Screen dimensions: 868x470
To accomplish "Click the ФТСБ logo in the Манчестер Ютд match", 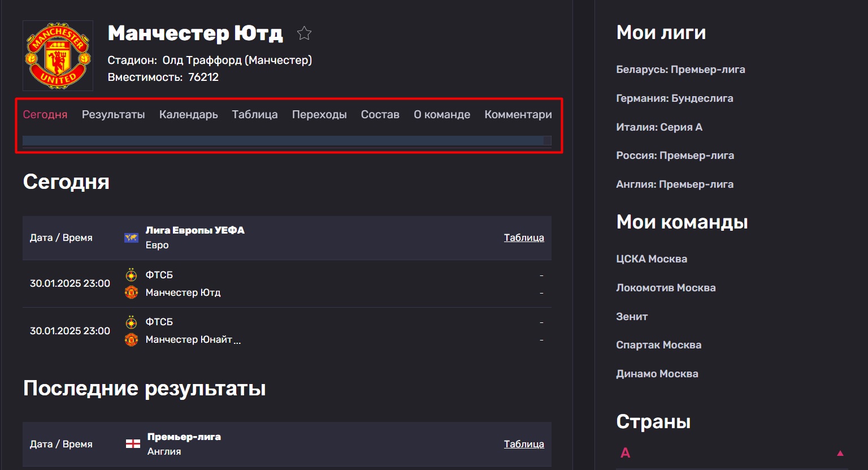I will pyautogui.click(x=131, y=275).
